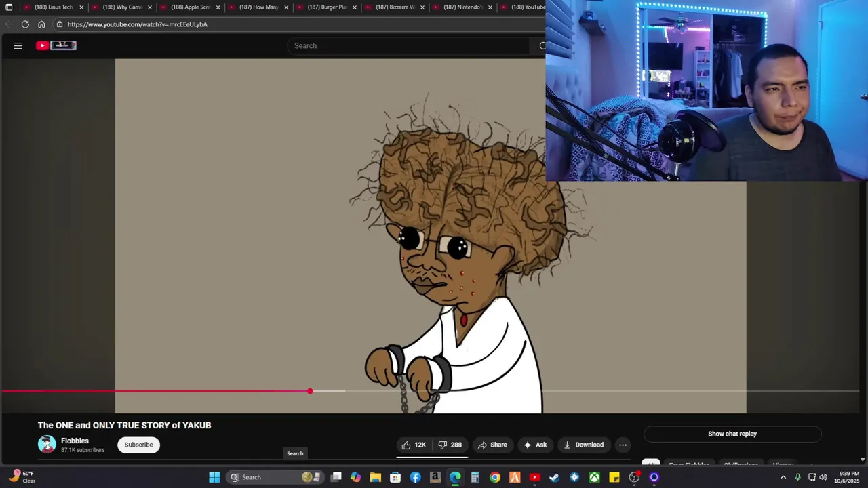Image resolution: width=868 pixels, height=488 pixels.
Task: Click the video progress scrubber handle
Action: coord(310,391)
